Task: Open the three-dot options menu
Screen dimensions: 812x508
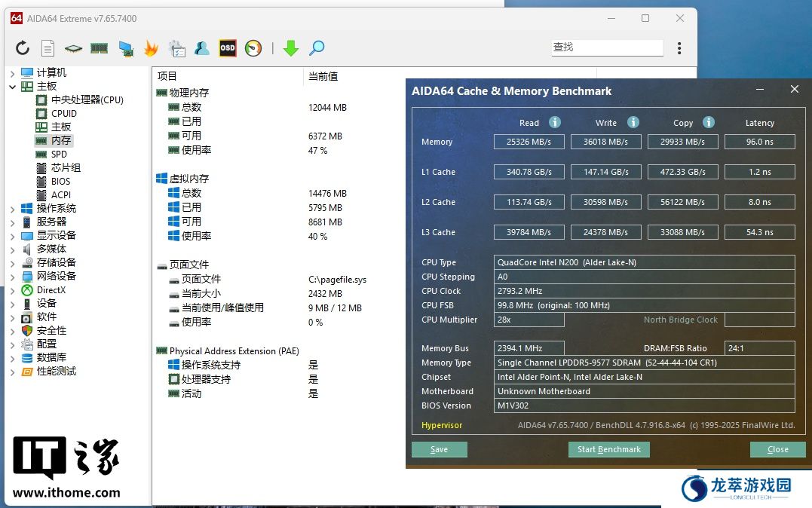Action: pos(679,48)
